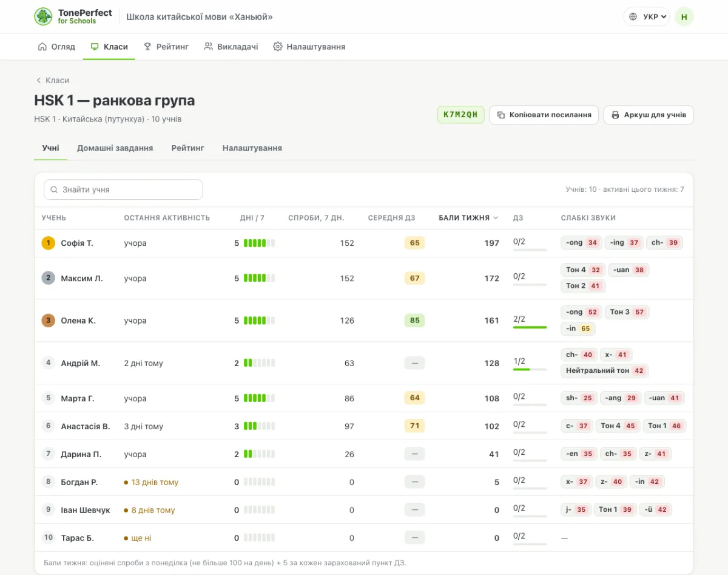Go back via Класи breadcrumb link
This screenshot has height=575, width=728.
[x=53, y=80]
